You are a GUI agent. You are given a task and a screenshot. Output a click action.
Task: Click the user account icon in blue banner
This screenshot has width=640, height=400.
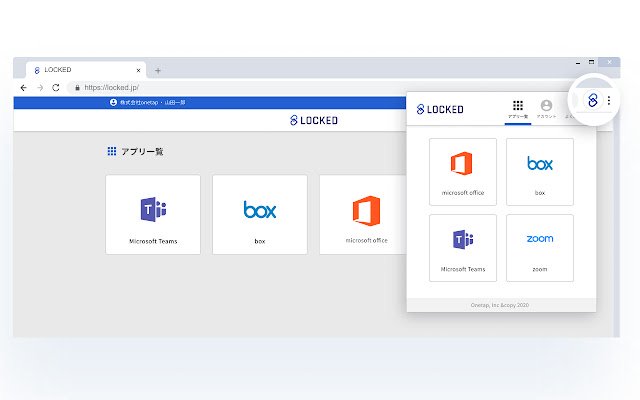(x=113, y=102)
